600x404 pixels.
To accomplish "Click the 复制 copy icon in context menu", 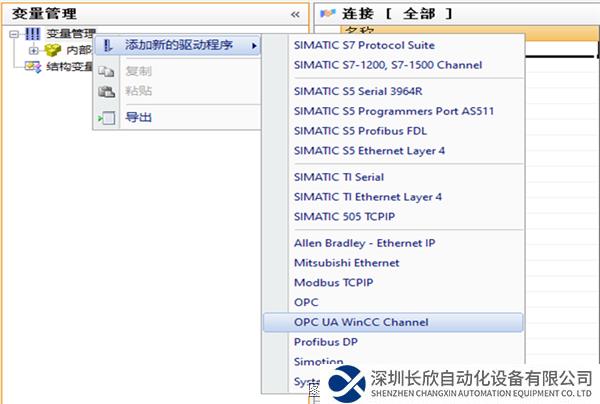I will (x=107, y=73).
